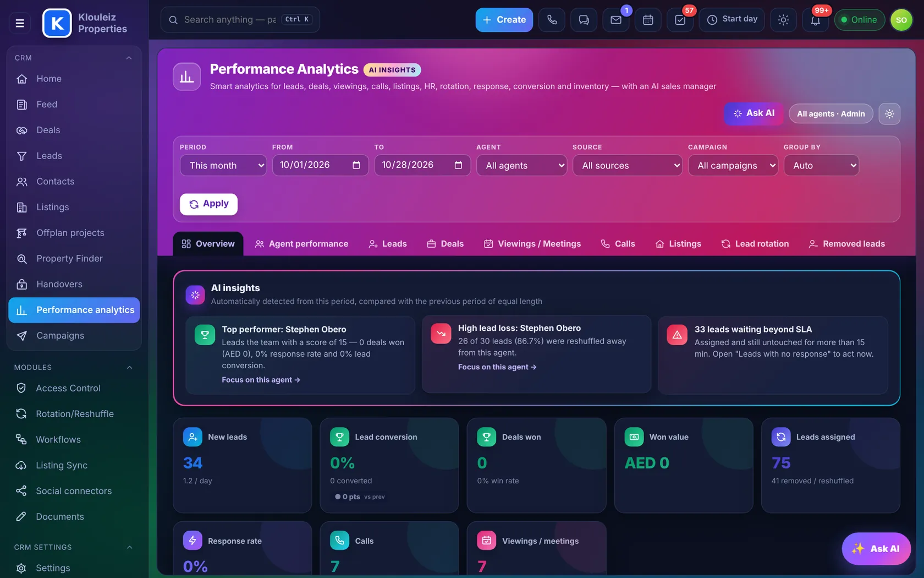924x578 pixels.
Task: Follow Focus on this agent link under High lead loss
Action: tap(497, 367)
